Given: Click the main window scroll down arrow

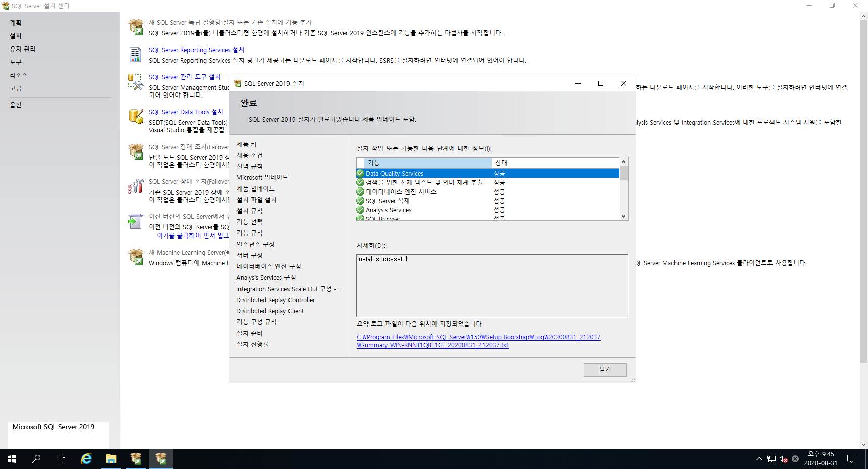Looking at the screenshot, I should [x=863, y=445].
